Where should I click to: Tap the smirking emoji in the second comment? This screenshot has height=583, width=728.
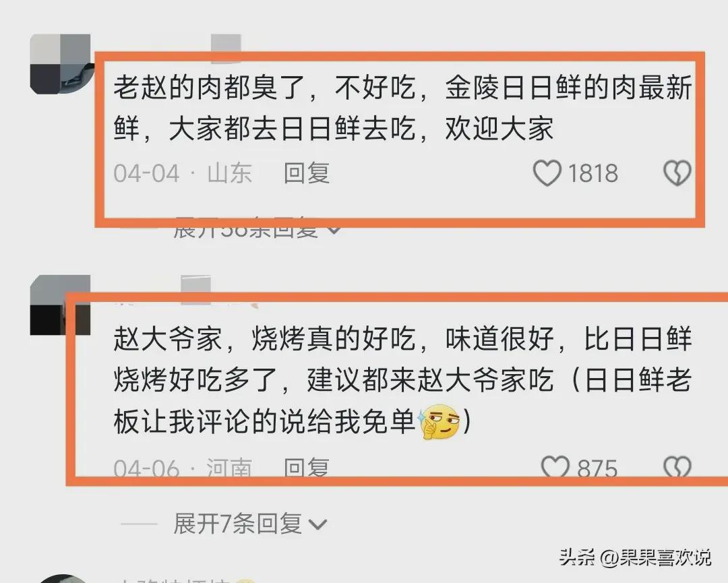pos(439,422)
